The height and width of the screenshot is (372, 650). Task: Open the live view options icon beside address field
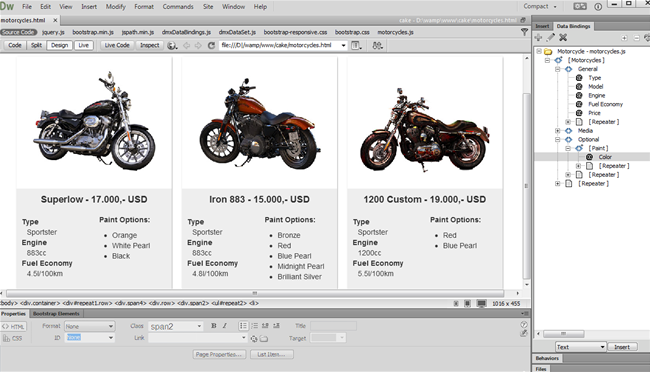(x=356, y=46)
